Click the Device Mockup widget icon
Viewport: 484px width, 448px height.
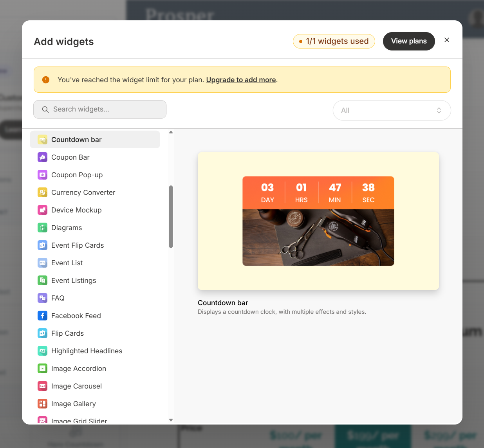[x=42, y=210]
